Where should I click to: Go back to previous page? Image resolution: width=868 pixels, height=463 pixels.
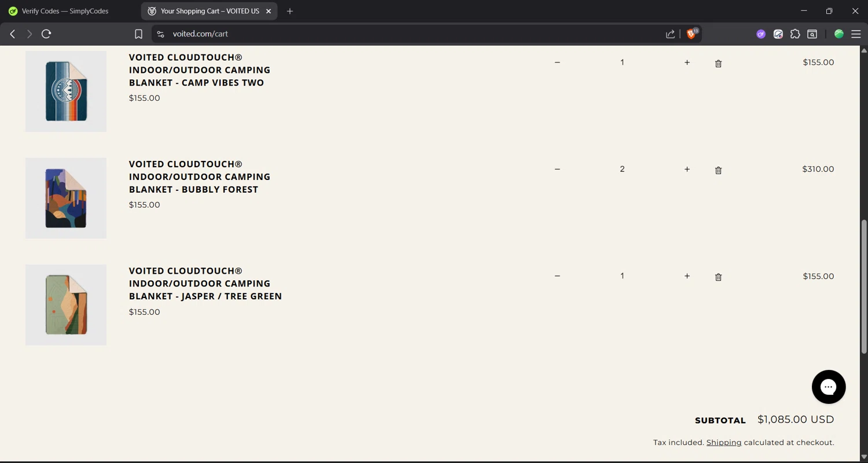tap(12, 34)
